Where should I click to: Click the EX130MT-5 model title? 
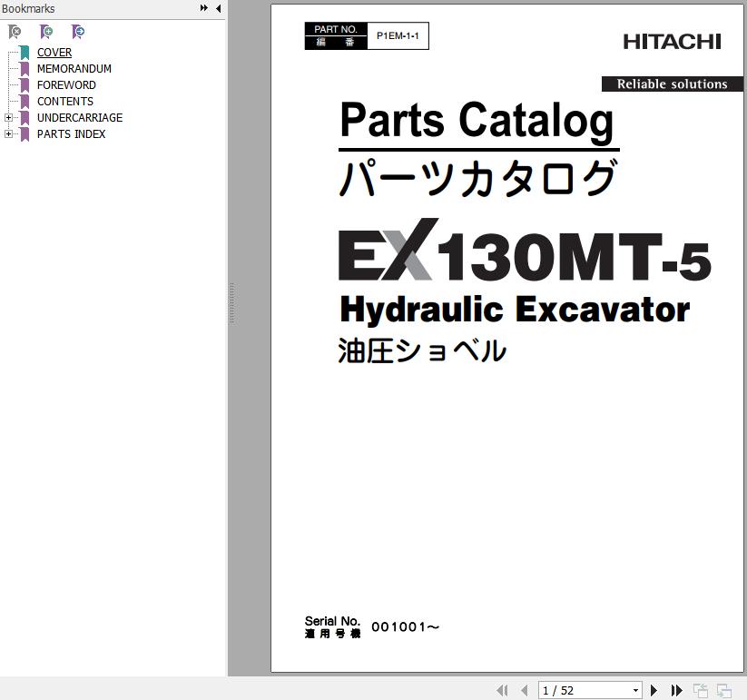point(525,251)
